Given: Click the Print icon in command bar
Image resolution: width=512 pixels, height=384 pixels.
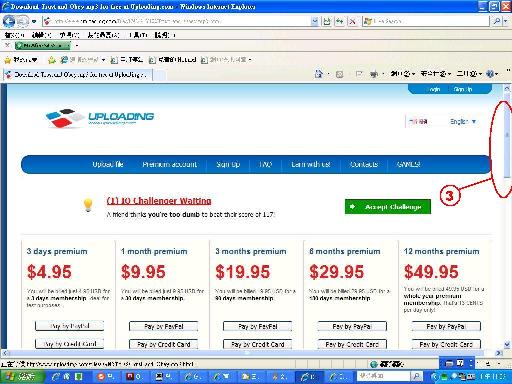Looking at the screenshot, I should [374, 74].
